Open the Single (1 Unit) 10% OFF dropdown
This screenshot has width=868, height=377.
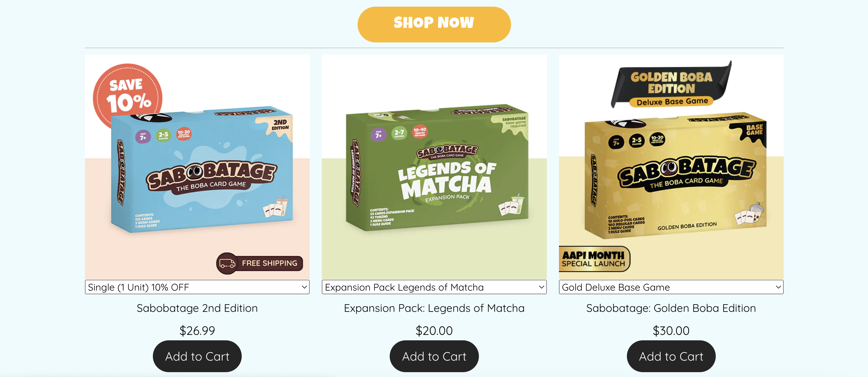point(197,287)
